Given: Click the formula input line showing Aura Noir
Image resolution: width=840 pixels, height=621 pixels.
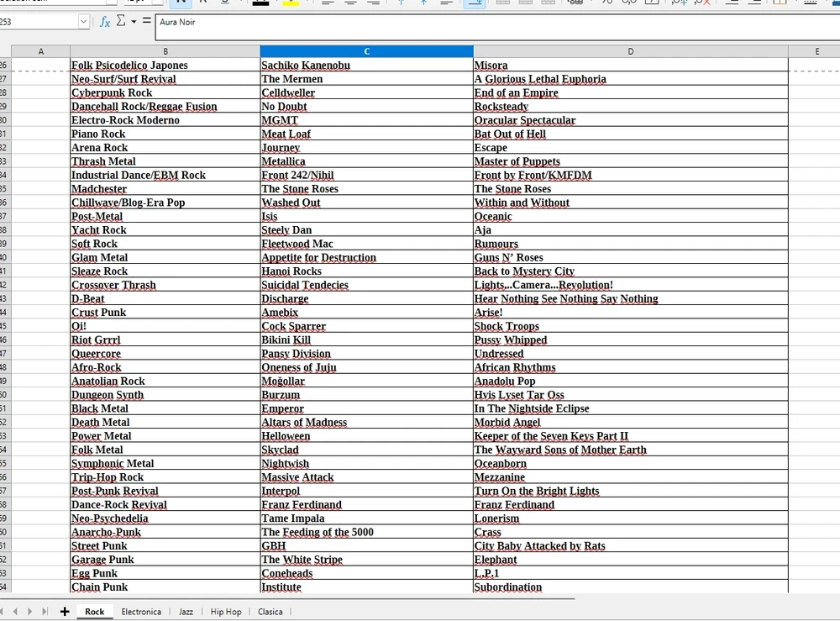Looking at the screenshot, I should pyautogui.click(x=497, y=28).
